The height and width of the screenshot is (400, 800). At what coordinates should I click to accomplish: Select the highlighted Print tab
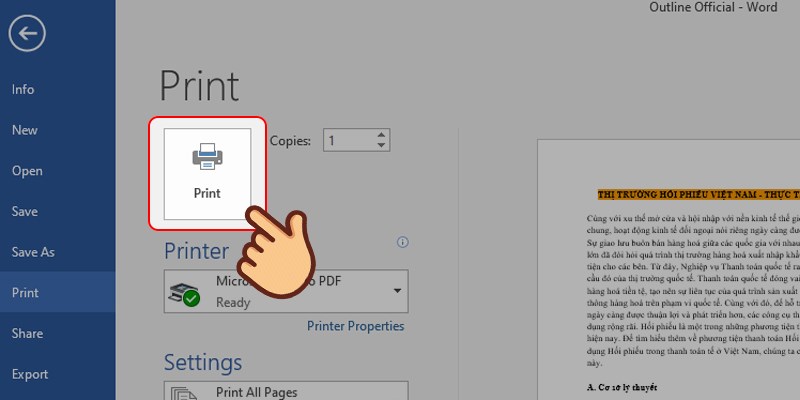pyautogui.click(x=25, y=293)
